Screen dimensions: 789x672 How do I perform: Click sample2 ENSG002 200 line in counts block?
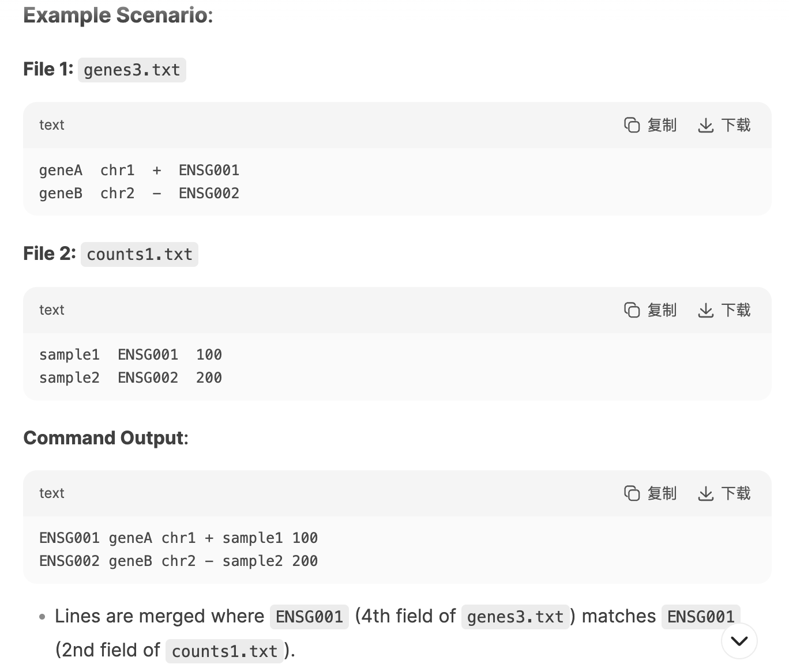(130, 377)
